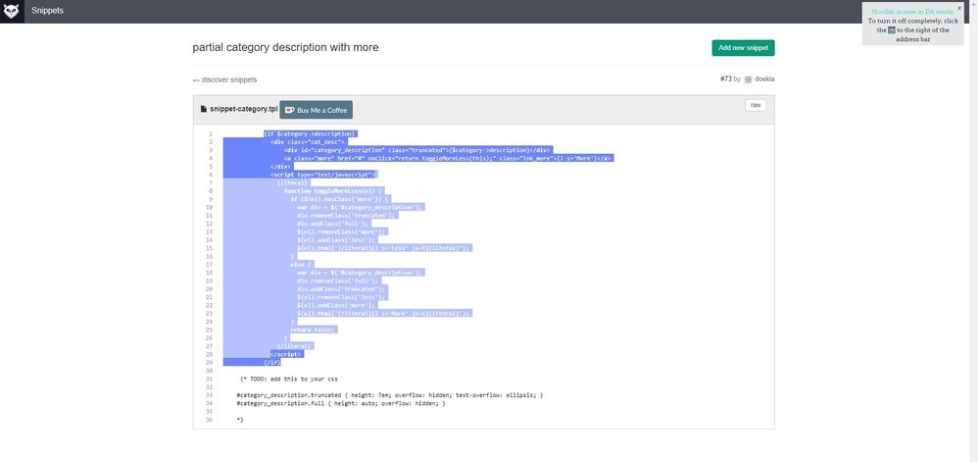Click line 19 'div.removeClass('full');'
980x462 pixels.
click(338, 281)
